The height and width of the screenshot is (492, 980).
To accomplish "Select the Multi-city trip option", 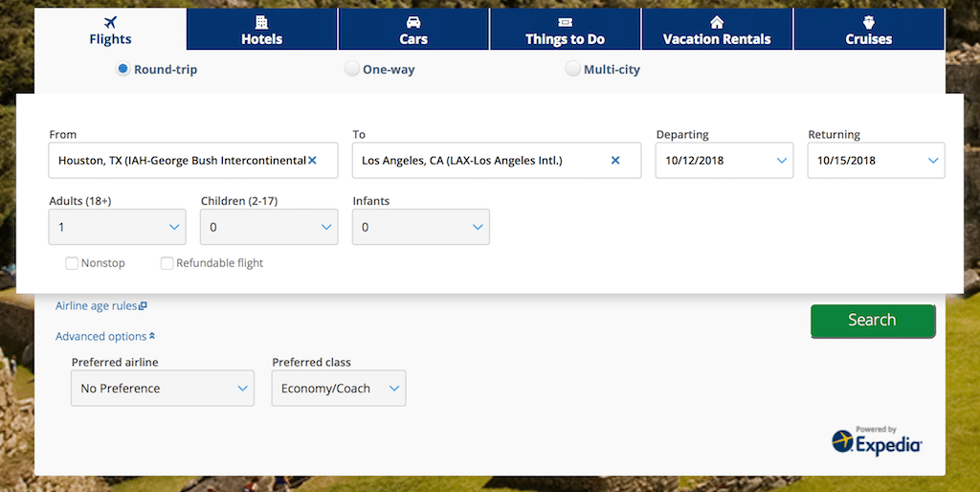I will click(x=572, y=69).
